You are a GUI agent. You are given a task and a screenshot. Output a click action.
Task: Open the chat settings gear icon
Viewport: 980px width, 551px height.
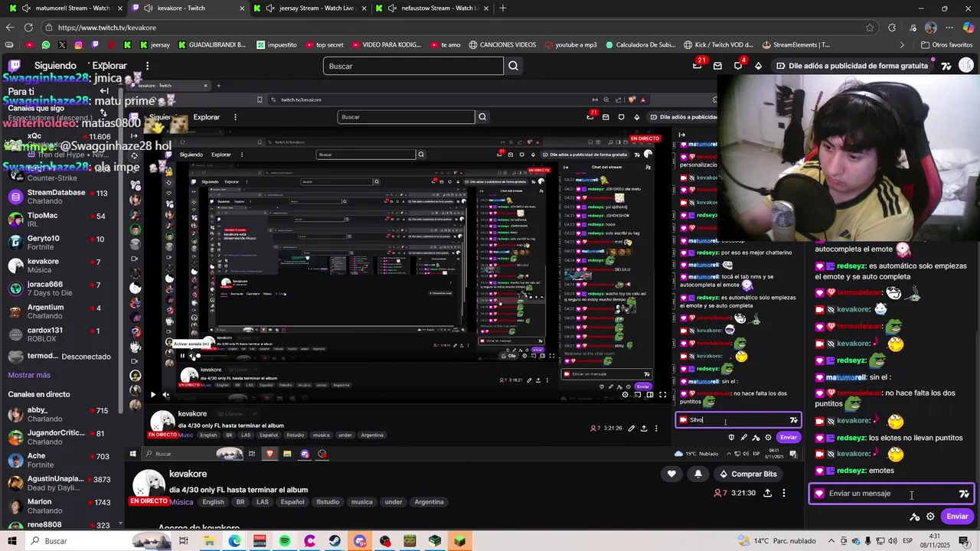[x=930, y=517]
